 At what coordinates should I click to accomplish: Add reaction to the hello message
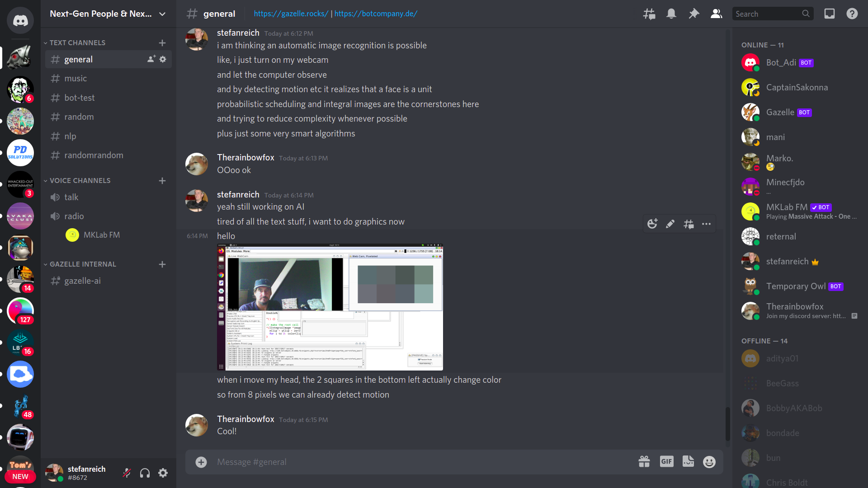pyautogui.click(x=652, y=224)
